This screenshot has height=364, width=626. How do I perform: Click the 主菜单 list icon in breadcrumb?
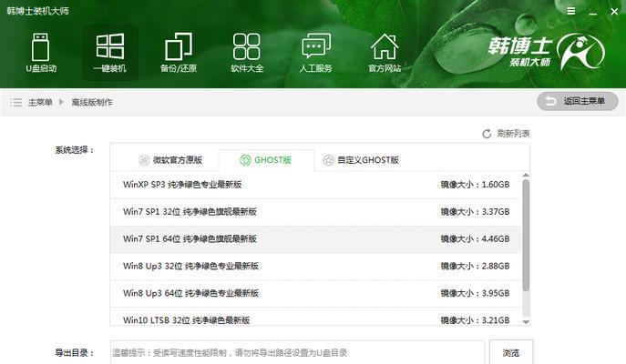click(x=16, y=103)
